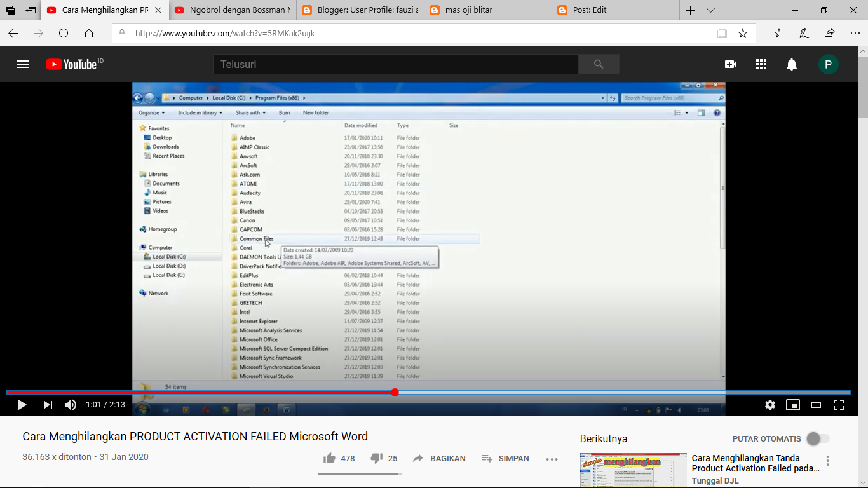Click the video title text
Image resolution: width=868 pixels, height=488 pixels.
click(x=195, y=437)
